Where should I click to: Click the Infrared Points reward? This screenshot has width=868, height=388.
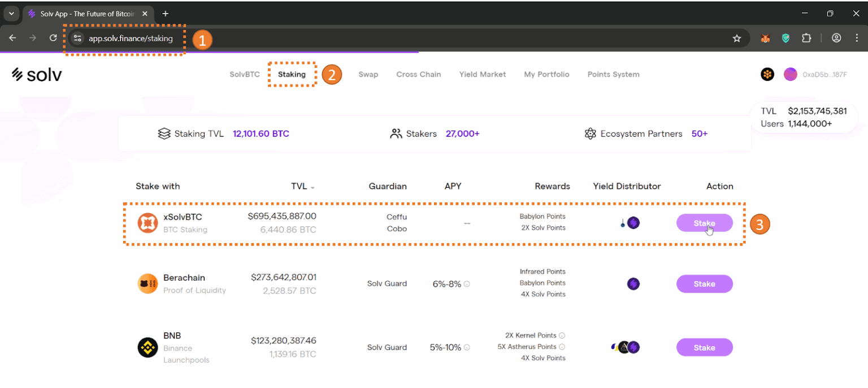coord(542,271)
